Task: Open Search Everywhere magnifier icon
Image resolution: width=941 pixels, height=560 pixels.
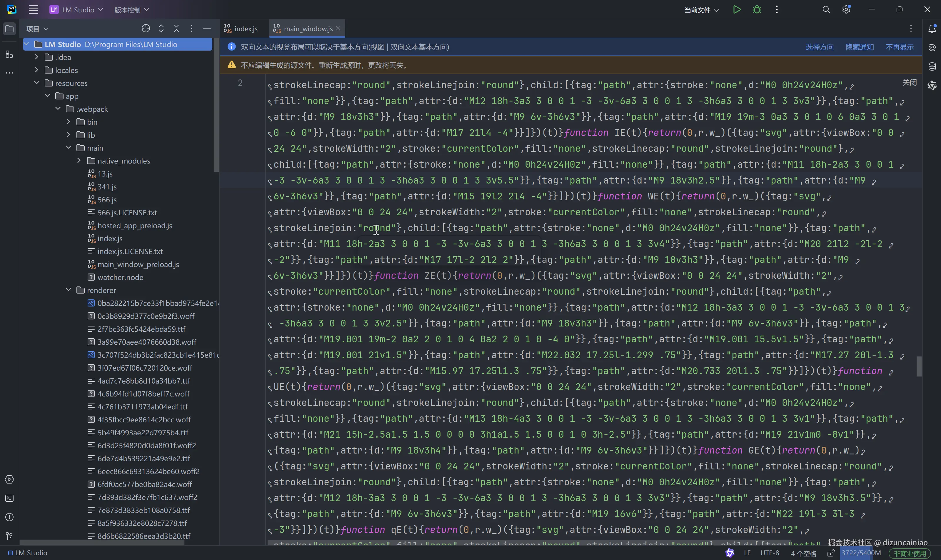Action: click(x=826, y=10)
